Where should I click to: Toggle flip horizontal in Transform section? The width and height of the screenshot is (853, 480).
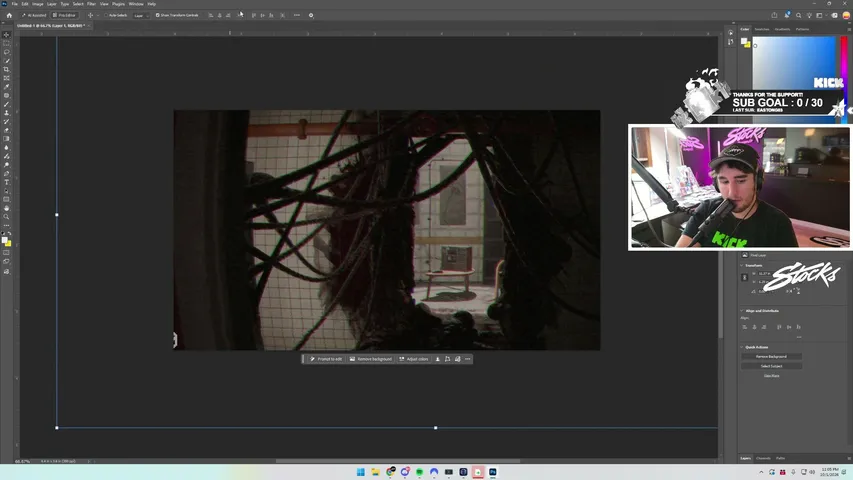pos(790,291)
